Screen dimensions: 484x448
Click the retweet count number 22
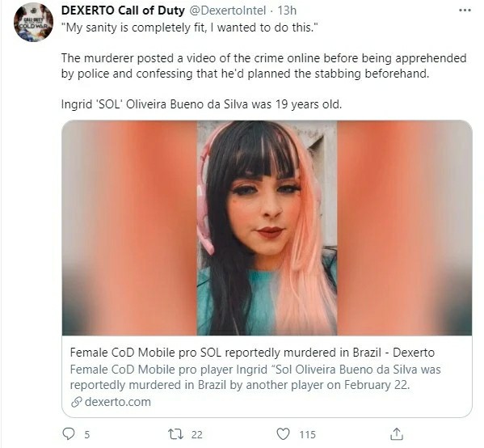coord(197,435)
